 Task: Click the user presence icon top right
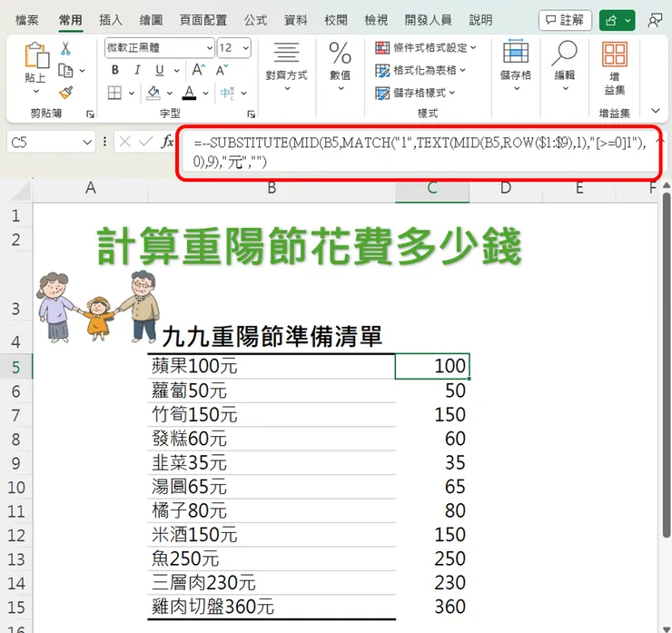655,20
